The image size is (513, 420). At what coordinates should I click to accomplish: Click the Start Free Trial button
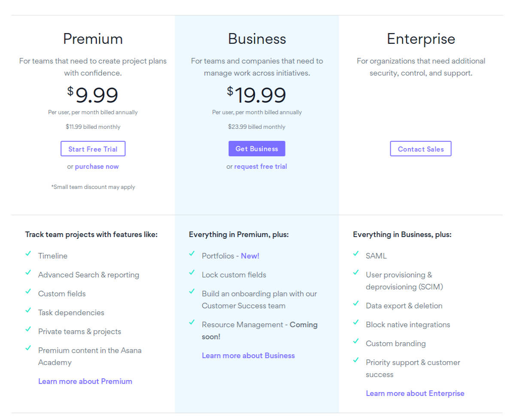click(93, 149)
